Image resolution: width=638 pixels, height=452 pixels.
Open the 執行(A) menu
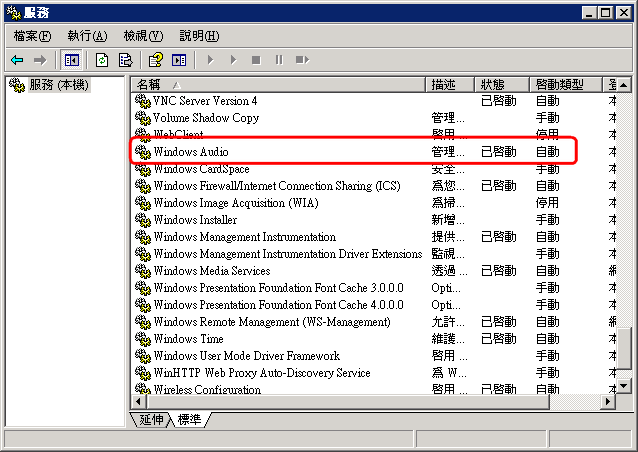click(x=87, y=36)
